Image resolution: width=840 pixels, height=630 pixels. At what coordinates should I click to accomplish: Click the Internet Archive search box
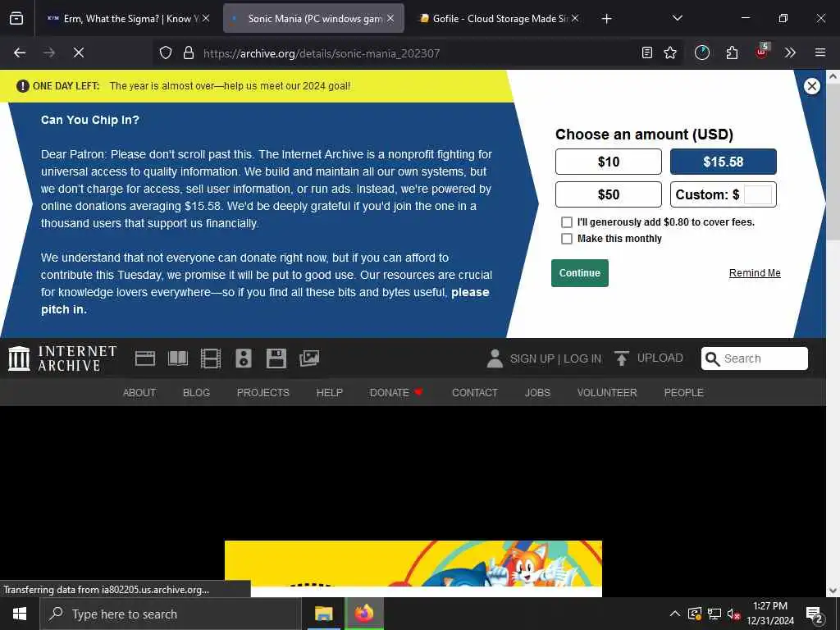pyautogui.click(x=755, y=358)
